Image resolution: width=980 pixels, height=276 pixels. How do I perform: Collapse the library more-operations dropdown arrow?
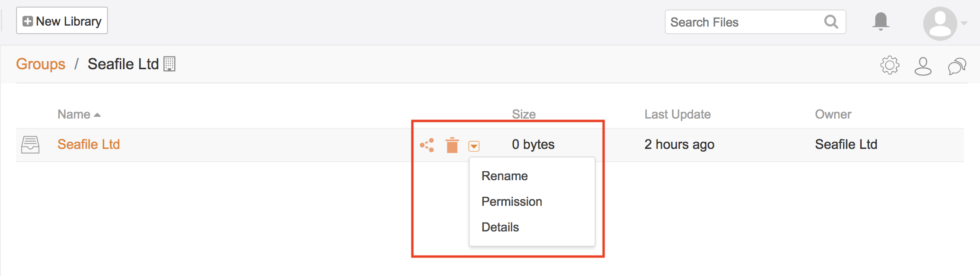(x=474, y=146)
